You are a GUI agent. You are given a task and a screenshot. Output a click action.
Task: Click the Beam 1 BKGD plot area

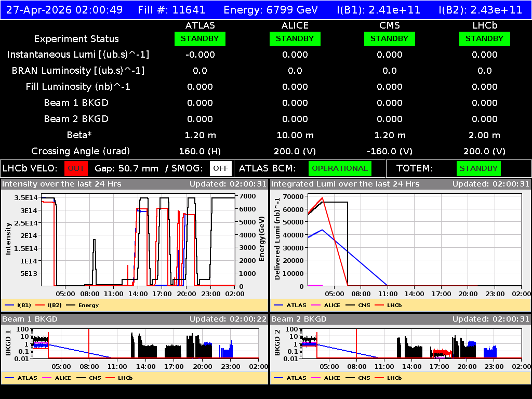[145, 343]
